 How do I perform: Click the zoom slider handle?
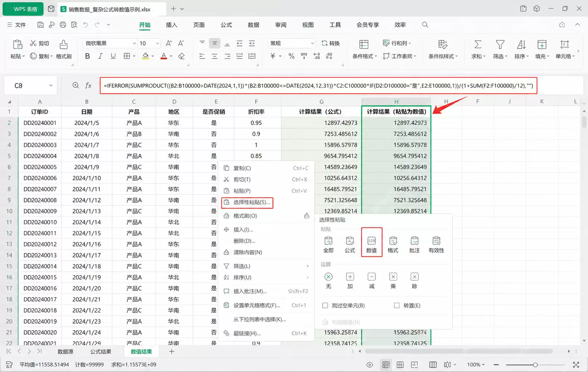click(x=535, y=365)
